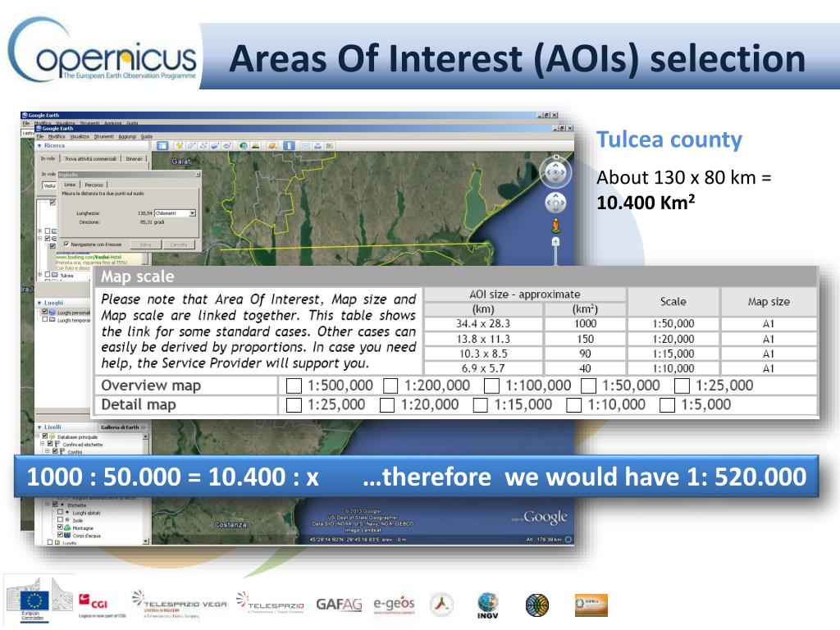Open the historical imagery clock icon
The width and height of the screenshot is (840, 630).
tap(244, 146)
